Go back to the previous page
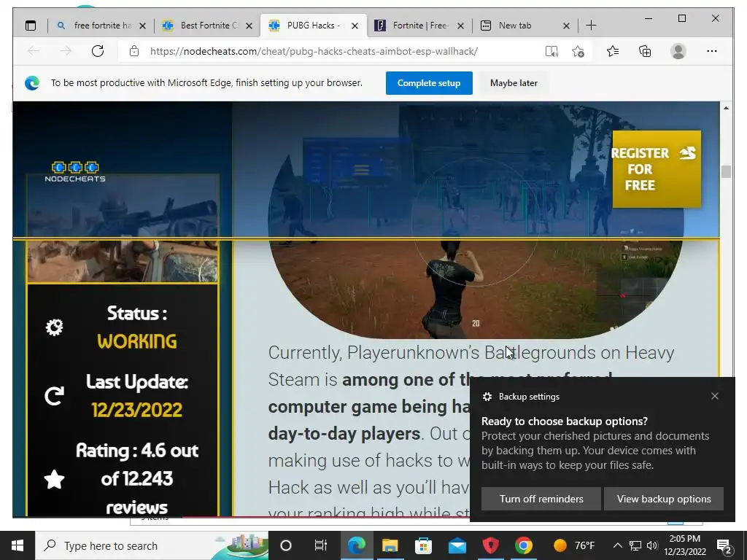 [34, 51]
